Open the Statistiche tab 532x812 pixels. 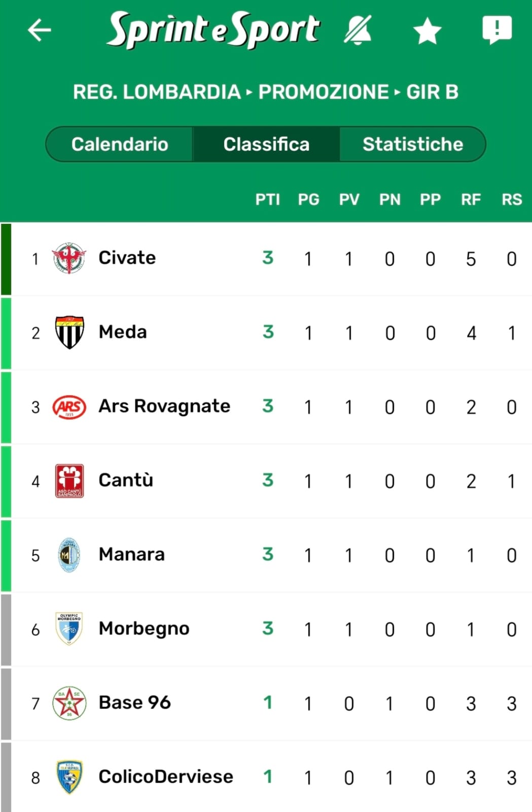tap(412, 144)
